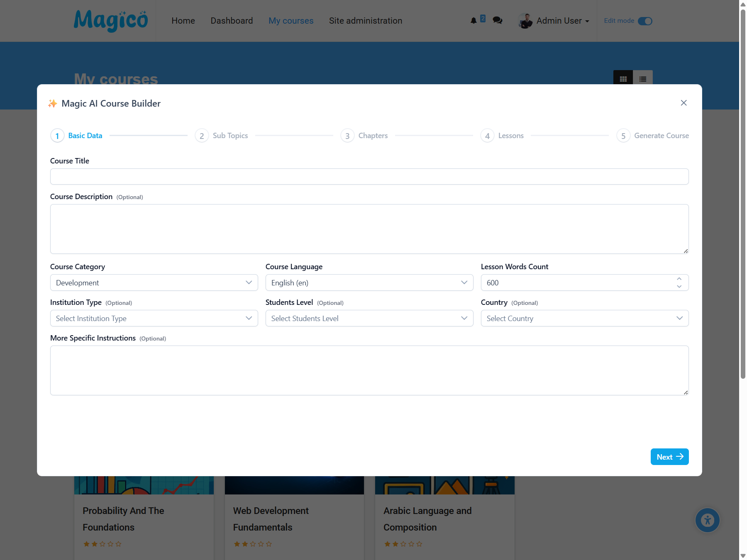Open the accessibility widget
The image size is (747, 560).
707,520
